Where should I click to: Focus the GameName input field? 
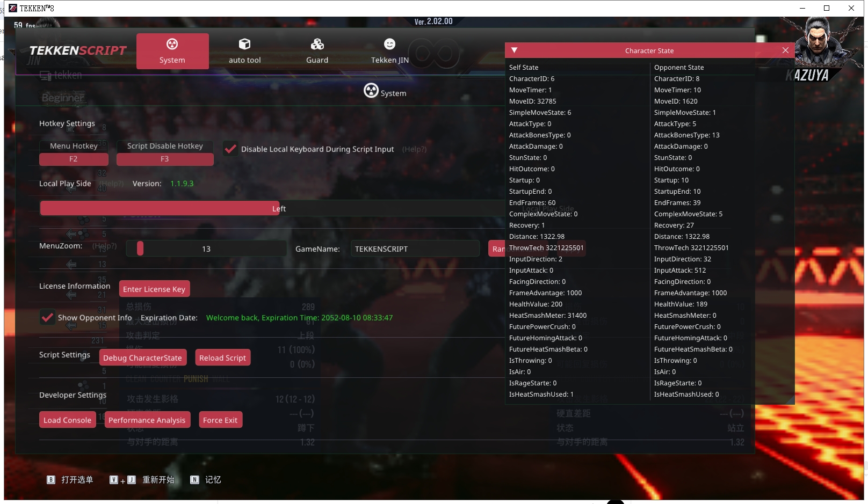(x=415, y=249)
